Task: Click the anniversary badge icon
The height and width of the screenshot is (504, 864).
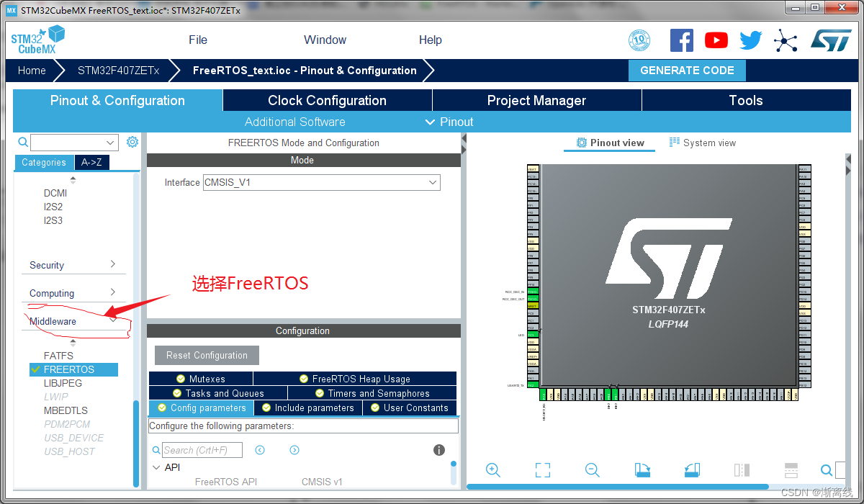Action: tap(639, 40)
